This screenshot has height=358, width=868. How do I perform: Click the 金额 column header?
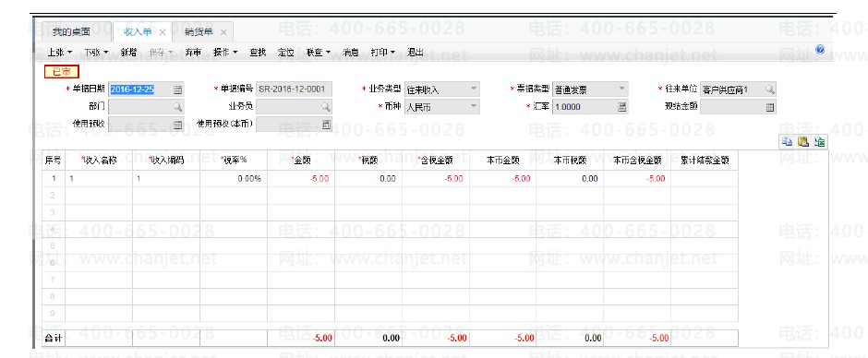click(x=301, y=160)
